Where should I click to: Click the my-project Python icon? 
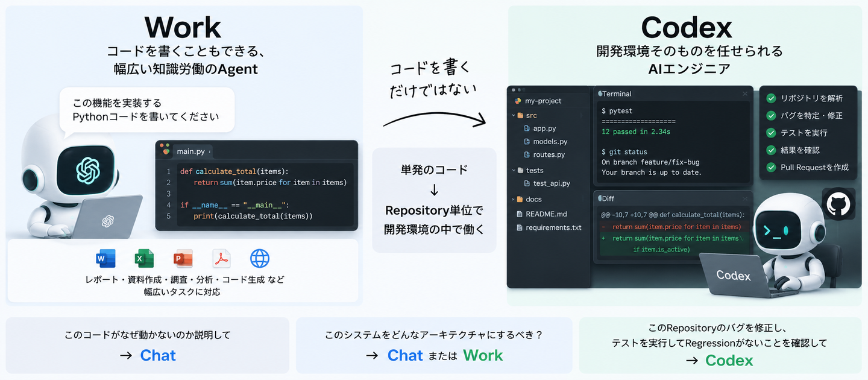point(517,101)
